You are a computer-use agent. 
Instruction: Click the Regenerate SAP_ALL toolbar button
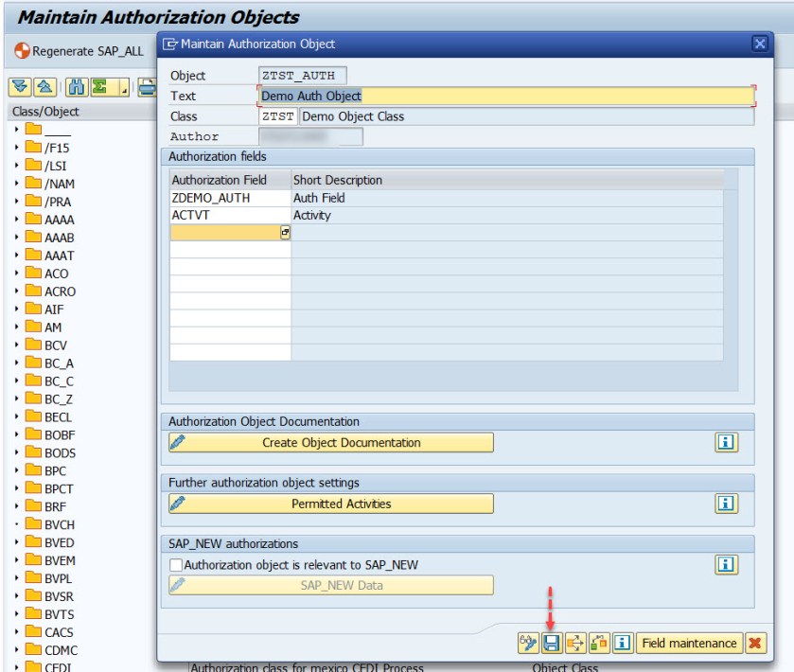79,51
